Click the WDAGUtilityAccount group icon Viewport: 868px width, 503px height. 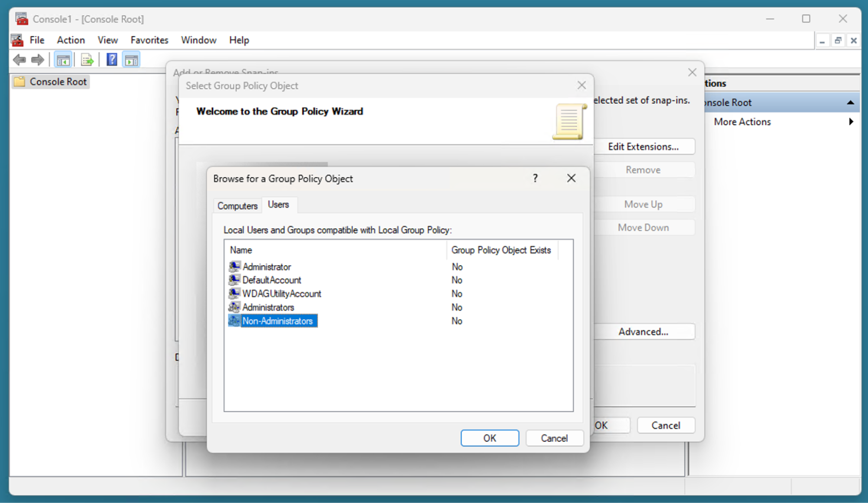[x=234, y=293]
